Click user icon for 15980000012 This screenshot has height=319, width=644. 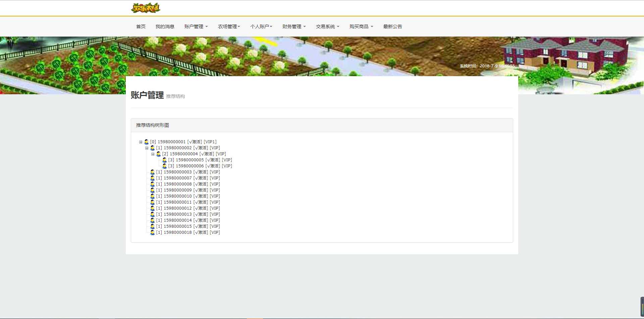coord(152,208)
